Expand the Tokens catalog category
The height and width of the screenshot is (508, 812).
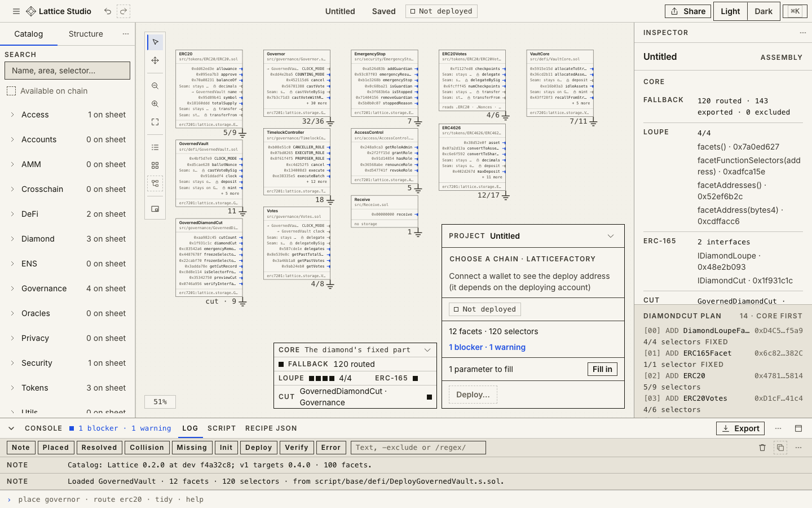(x=68, y=388)
